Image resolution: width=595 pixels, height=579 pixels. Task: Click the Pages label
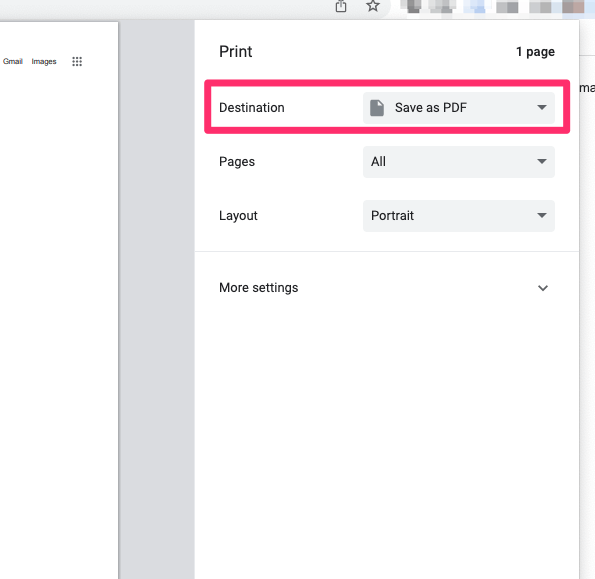(237, 162)
